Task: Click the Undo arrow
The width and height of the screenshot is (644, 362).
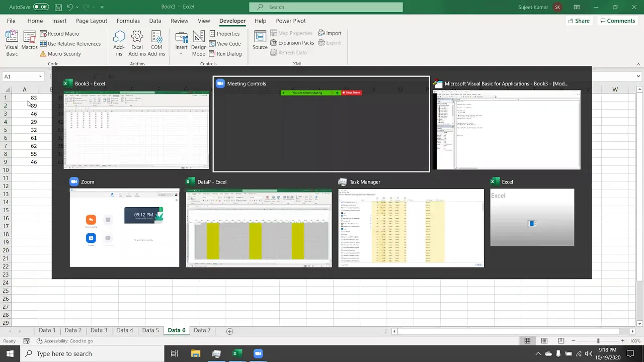Action: [x=70, y=7]
